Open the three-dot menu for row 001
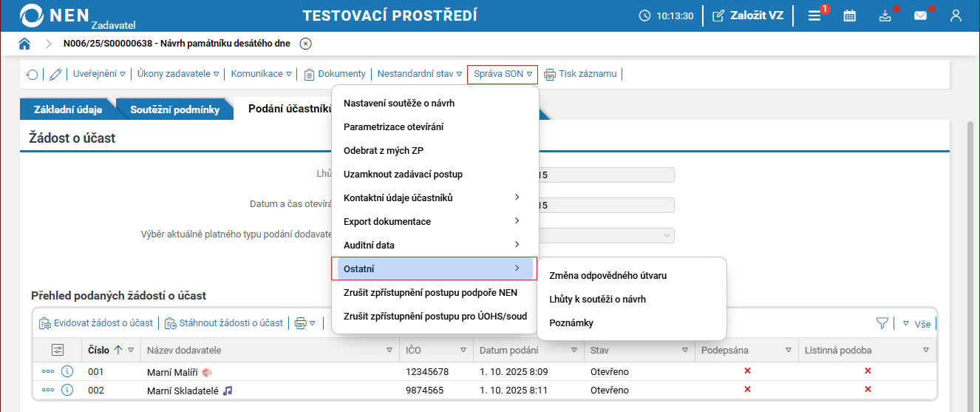 (x=48, y=372)
